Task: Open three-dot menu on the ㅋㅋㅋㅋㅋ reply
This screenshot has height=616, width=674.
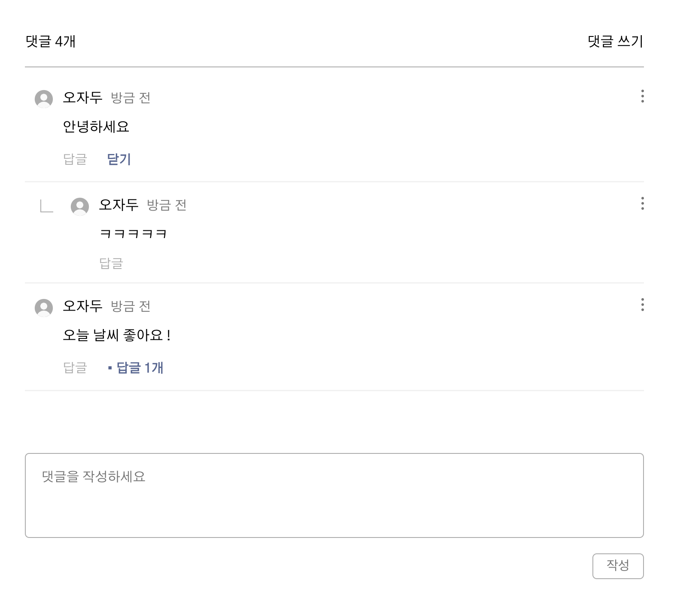Action: tap(642, 203)
